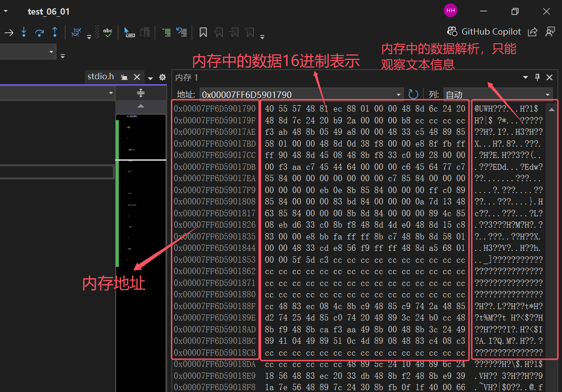Toggle the abc verification icon on the toolbar
This screenshot has width=562, height=392.
click(x=108, y=32)
